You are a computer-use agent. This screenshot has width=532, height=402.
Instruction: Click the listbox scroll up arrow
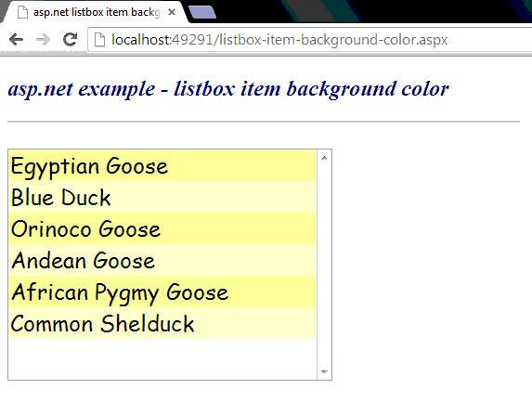(324, 158)
